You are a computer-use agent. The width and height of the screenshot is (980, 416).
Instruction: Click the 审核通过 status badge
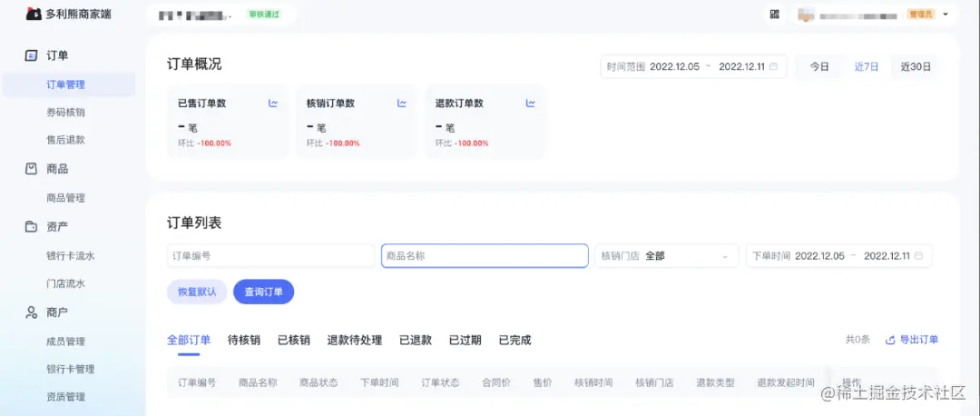[x=265, y=15]
